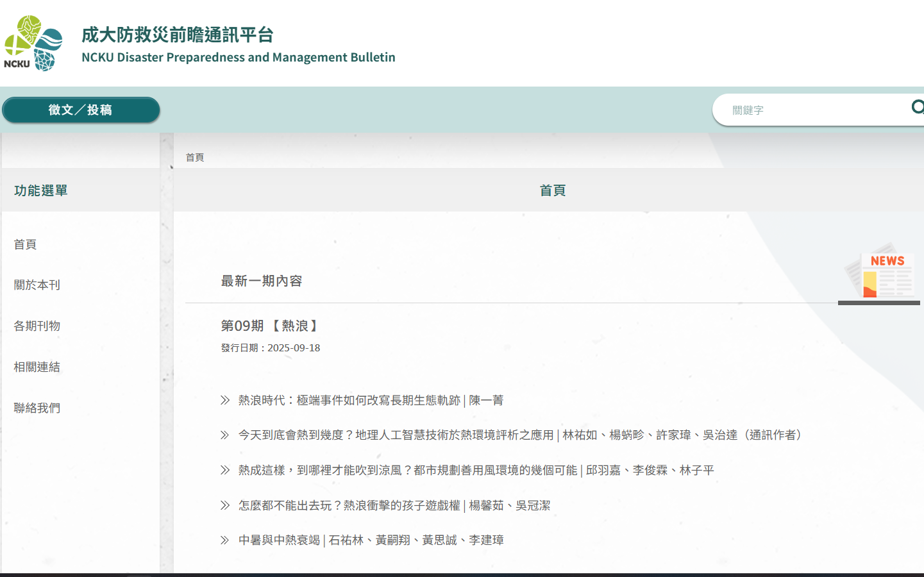Click the chevron icon beside 熱浪時代 article
The width and height of the screenshot is (924, 577).
pos(224,400)
